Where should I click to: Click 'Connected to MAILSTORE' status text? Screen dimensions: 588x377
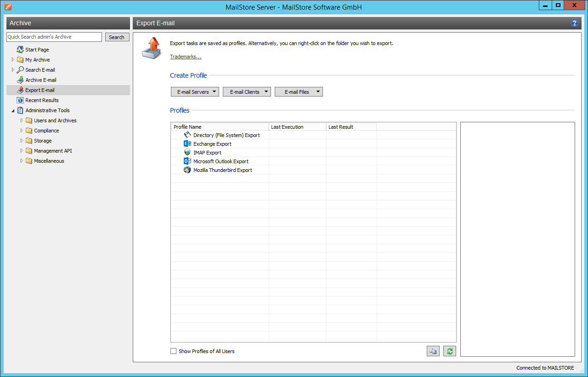[x=545, y=368]
